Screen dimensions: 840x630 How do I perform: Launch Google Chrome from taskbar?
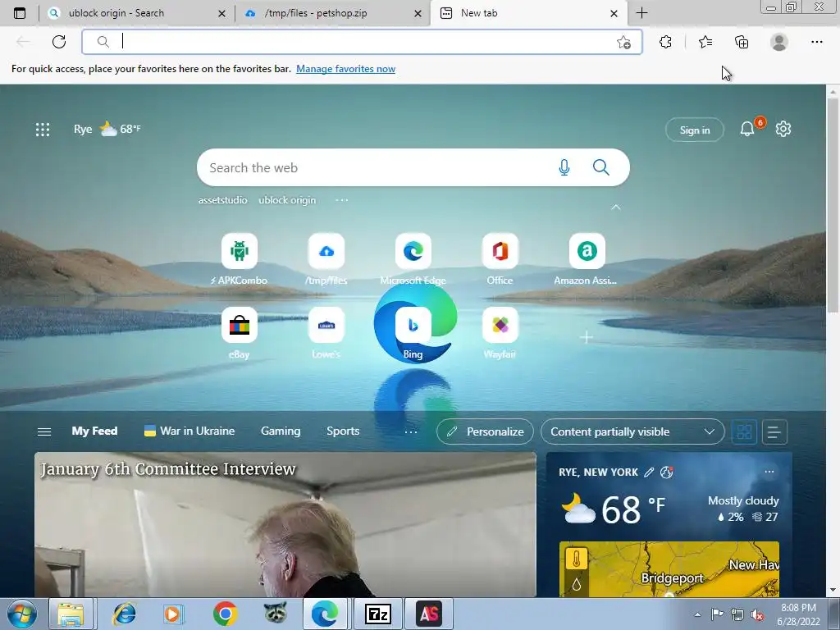click(225, 614)
